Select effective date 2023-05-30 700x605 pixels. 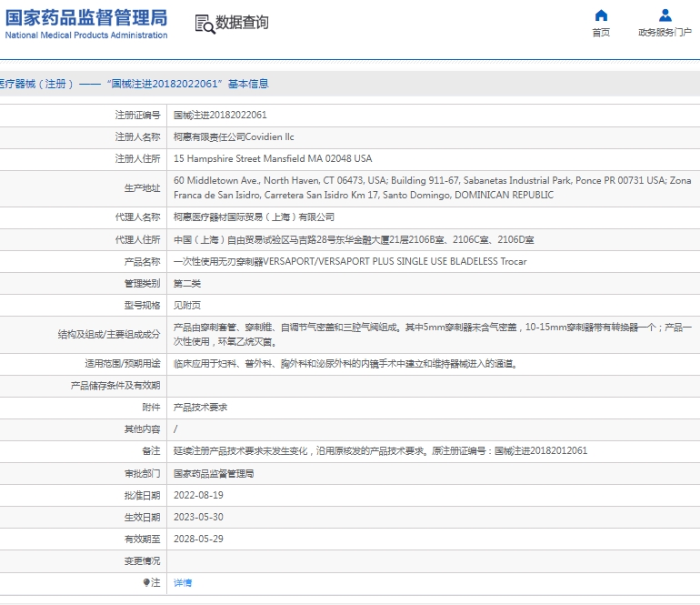pos(198,518)
